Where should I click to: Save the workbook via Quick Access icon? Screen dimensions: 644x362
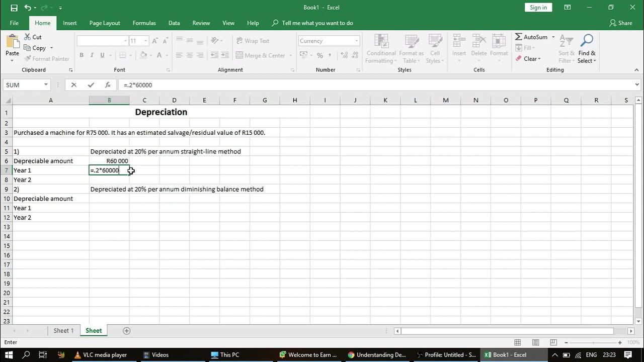tap(14, 8)
